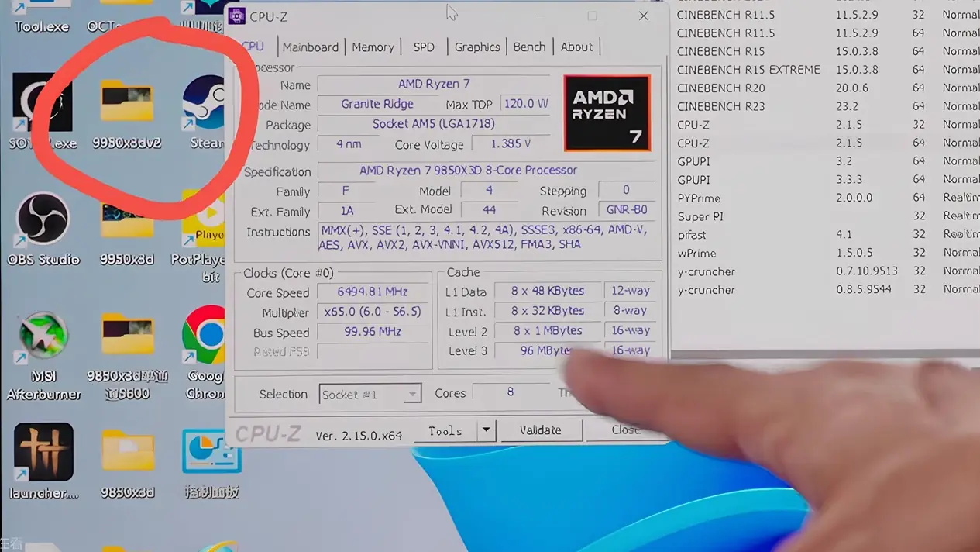Screen dimensions: 980x552
Task: Select the CINEBENCH R15 EXTREME row
Action: click(x=827, y=70)
